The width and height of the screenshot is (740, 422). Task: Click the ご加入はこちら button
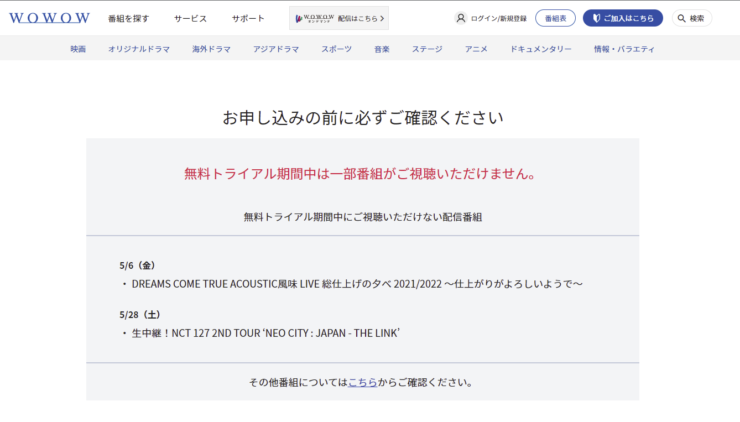coord(623,18)
